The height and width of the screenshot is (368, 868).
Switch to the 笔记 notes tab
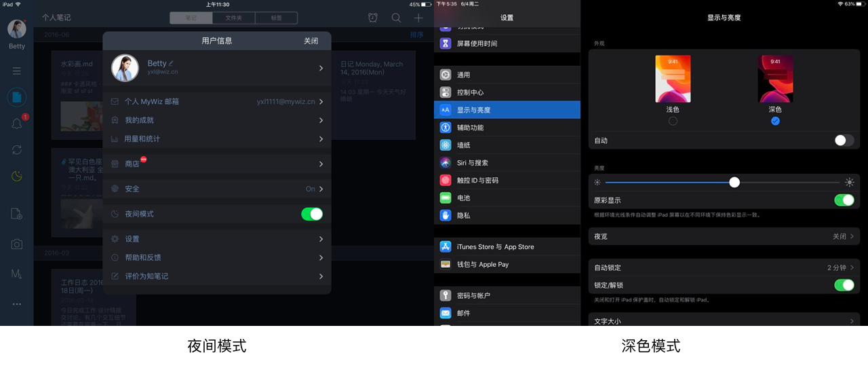coord(191,18)
